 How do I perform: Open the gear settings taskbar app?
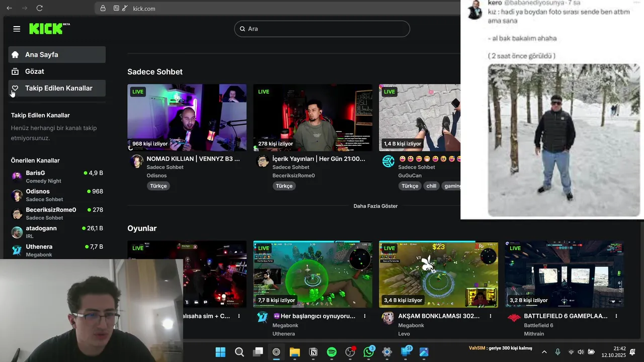pyautogui.click(x=387, y=352)
